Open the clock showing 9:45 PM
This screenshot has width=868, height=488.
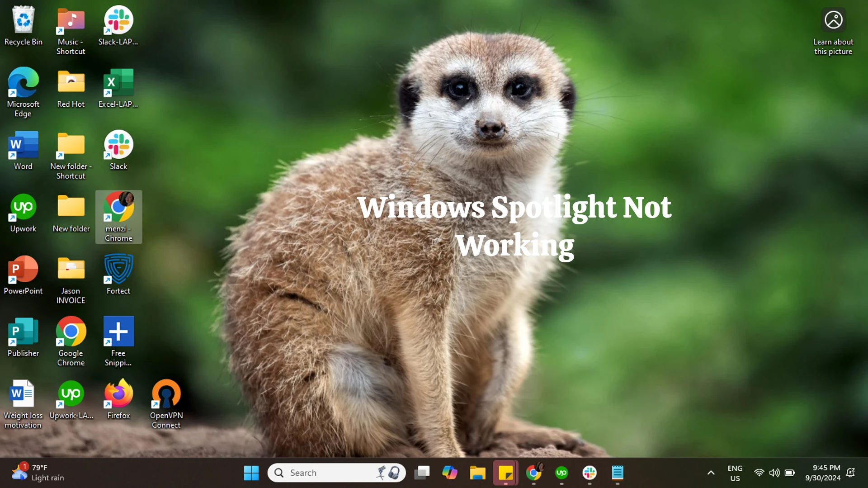(823, 473)
